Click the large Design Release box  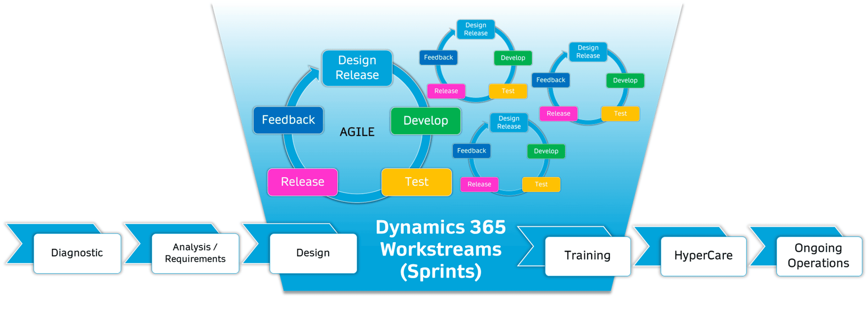pyautogui.click(x=357, y=68)
